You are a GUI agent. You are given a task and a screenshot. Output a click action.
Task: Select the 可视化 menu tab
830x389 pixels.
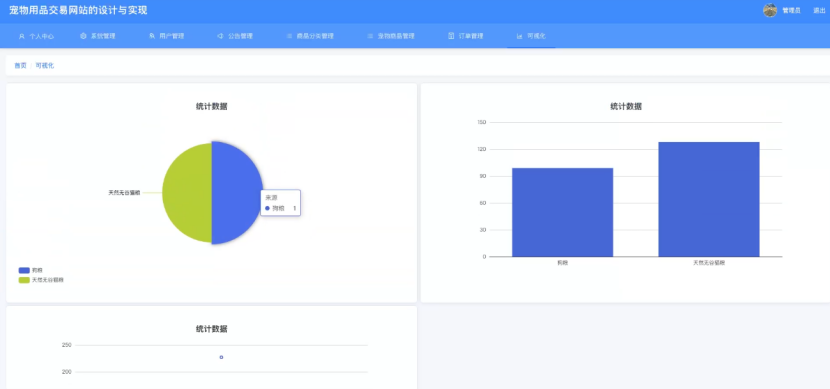(531, 36)
